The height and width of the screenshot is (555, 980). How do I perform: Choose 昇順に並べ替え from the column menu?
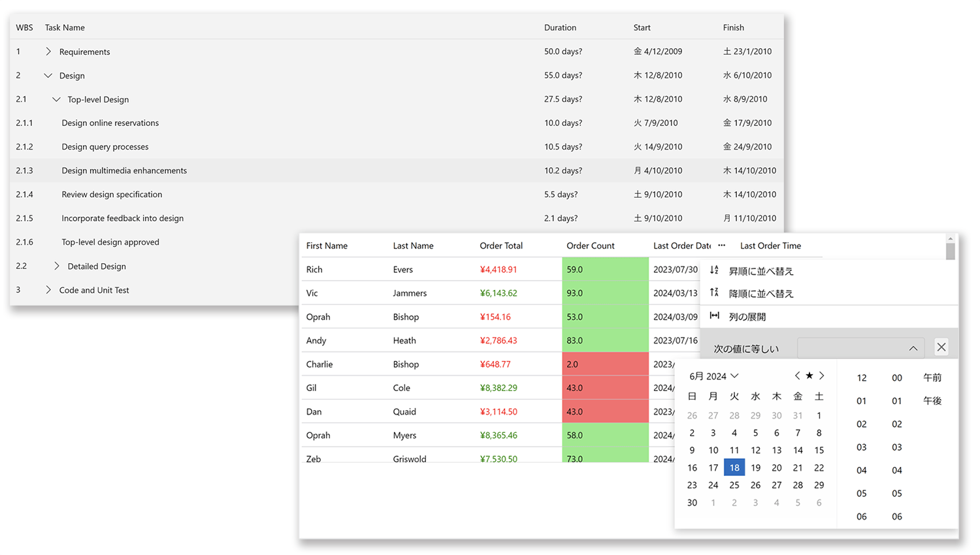(761, 271)
